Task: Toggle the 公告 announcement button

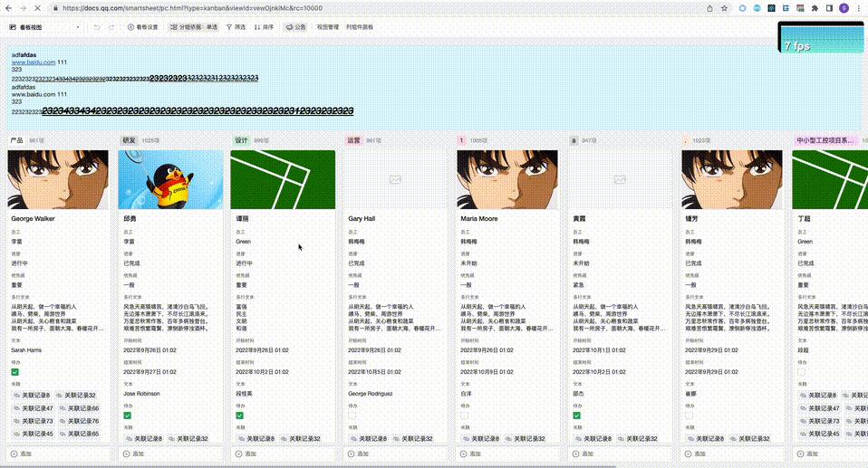Action: [295, 27]
